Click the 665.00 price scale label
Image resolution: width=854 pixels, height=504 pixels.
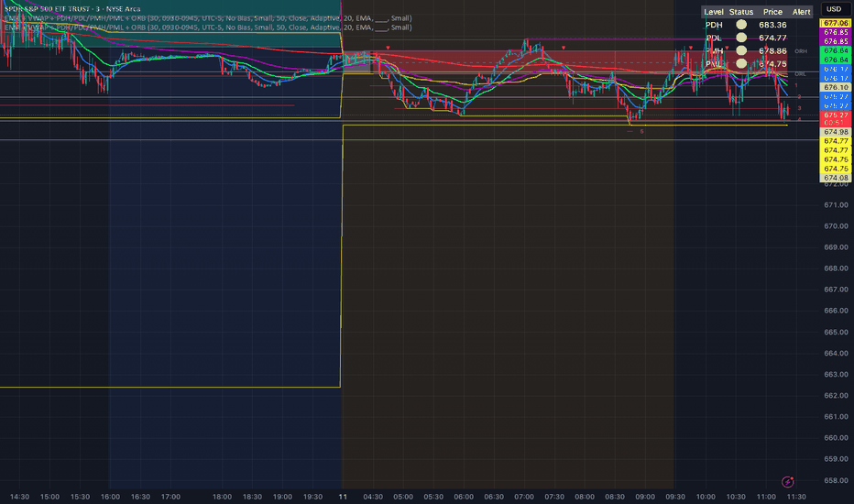(x=835, y=332)
